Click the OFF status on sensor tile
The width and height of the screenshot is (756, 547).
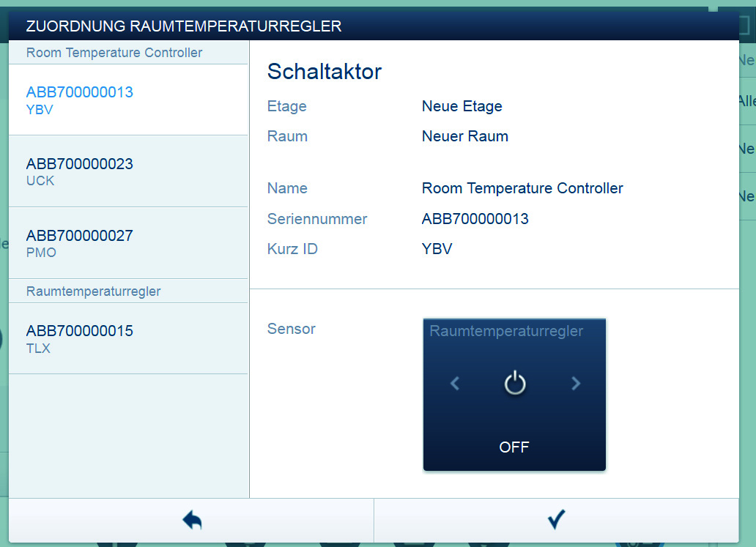coord(514,447)
